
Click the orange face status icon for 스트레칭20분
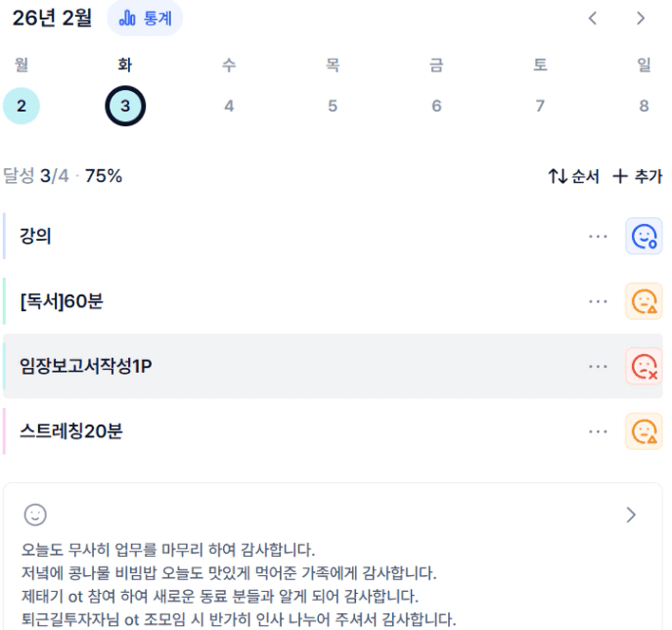644,430
